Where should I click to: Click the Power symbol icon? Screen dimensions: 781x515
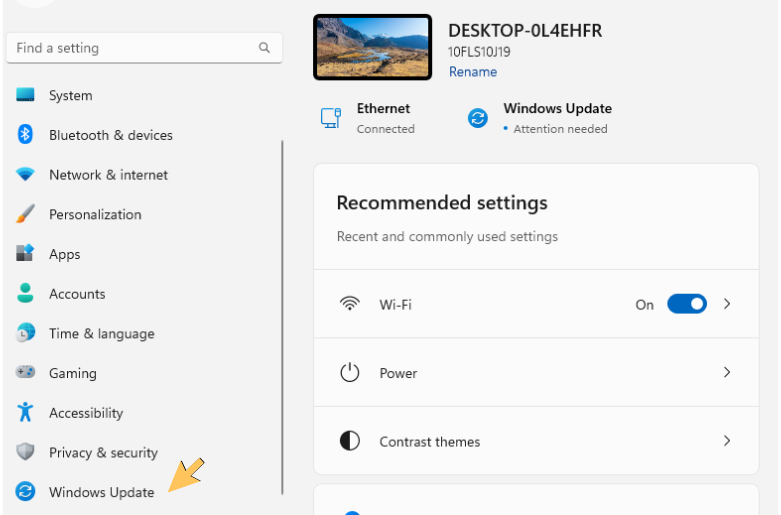coord(350,372)
